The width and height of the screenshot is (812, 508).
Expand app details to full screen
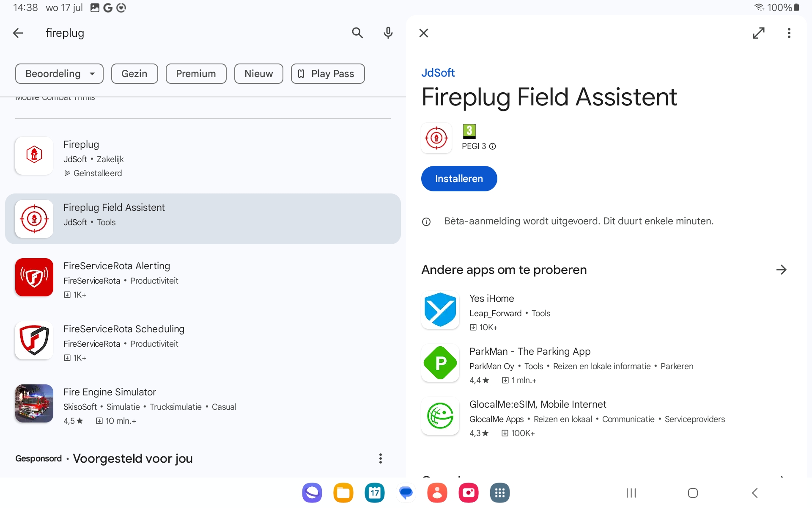point(758,33)
